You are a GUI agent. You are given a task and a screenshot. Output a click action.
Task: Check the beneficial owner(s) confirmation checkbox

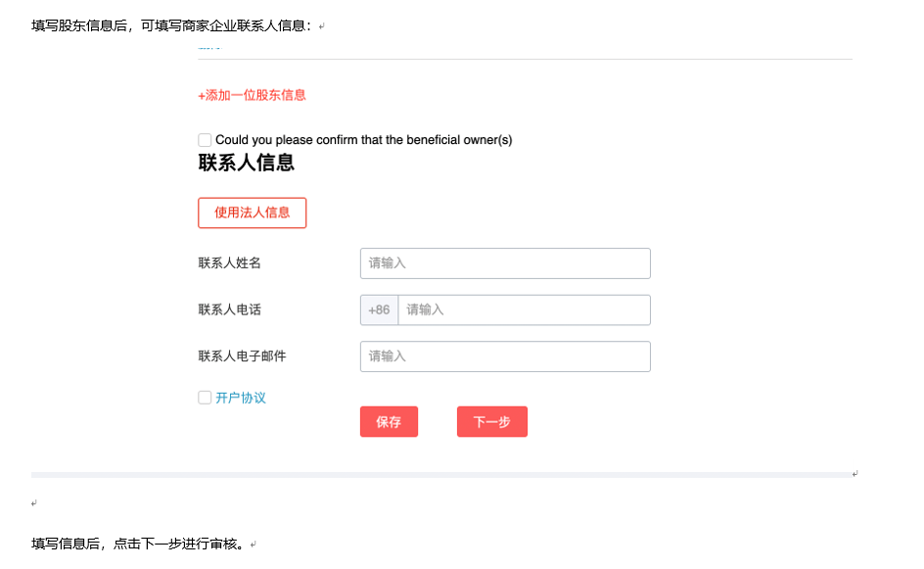point(205,140)
